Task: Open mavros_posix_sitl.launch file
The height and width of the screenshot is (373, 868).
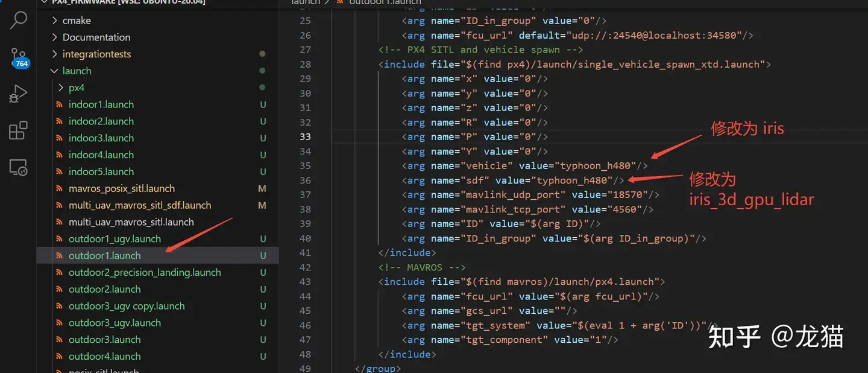Action: click(122, 189)
